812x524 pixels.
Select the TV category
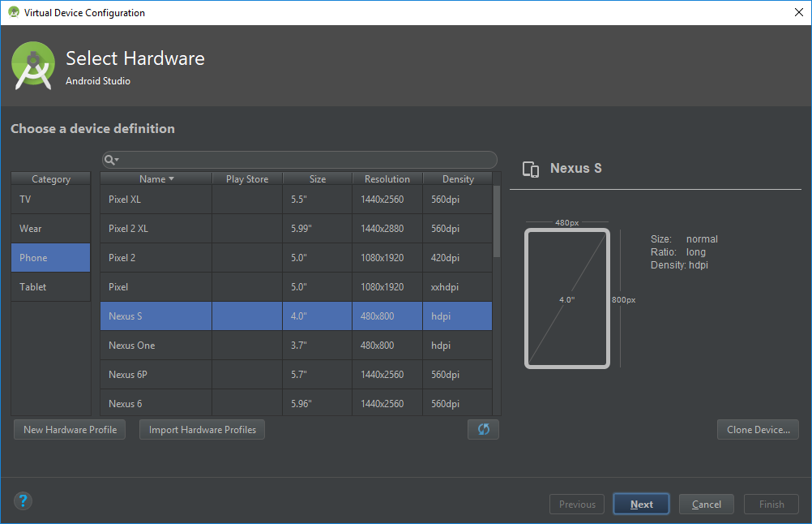(50, 200)
